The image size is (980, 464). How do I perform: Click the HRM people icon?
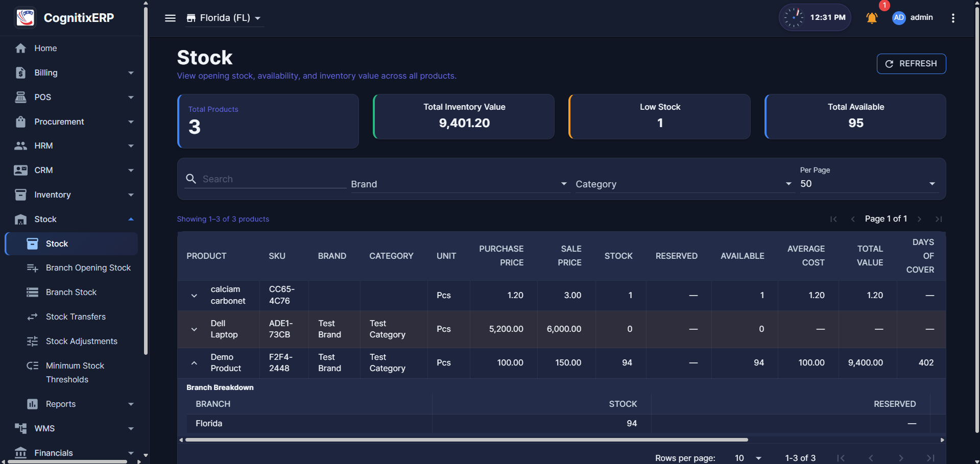(20, 145)
